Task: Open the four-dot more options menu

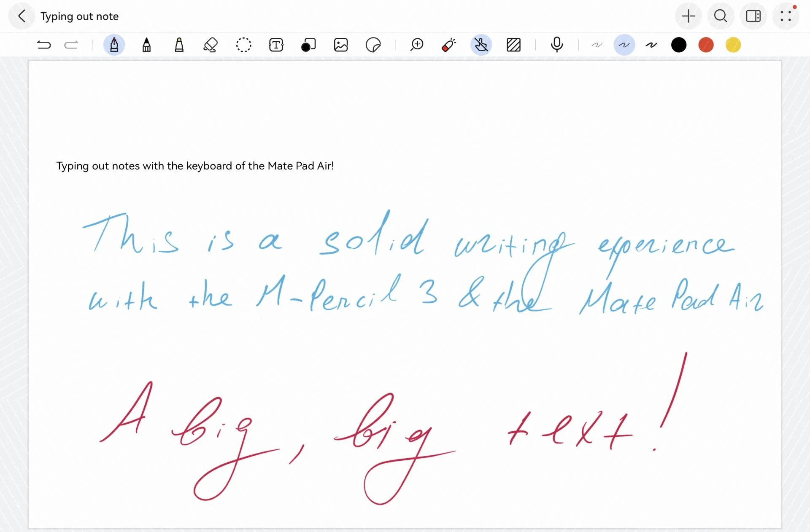Action: click(x=786, y=16)
